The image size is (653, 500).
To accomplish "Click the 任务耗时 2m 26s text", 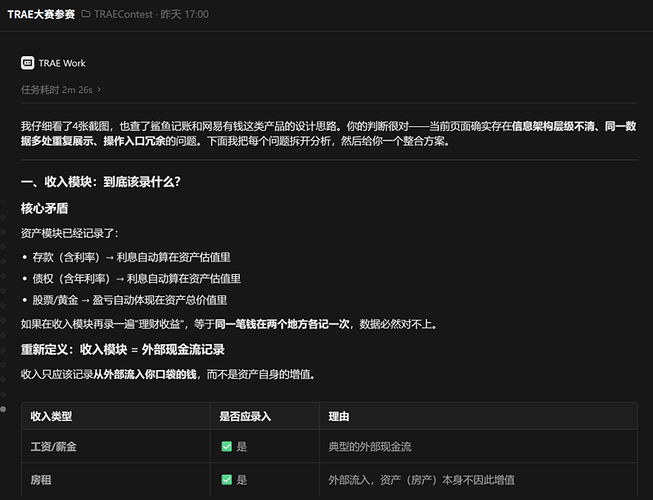I will click(57, 90).
